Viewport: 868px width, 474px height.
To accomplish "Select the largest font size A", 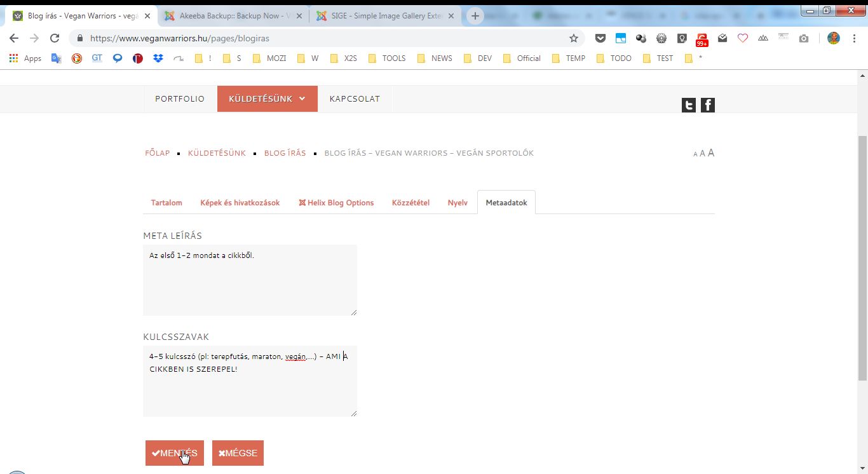I will pyautogui.click(x=711, y=152).
